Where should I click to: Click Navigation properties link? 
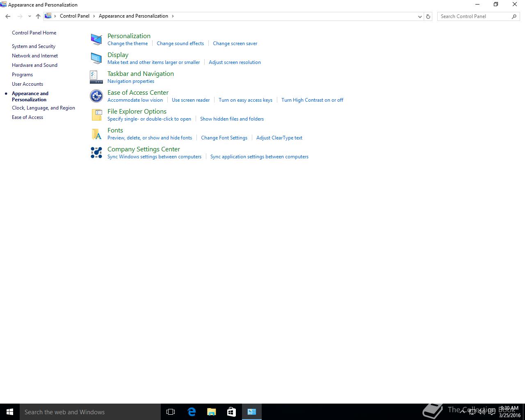[x=131, y=81]
